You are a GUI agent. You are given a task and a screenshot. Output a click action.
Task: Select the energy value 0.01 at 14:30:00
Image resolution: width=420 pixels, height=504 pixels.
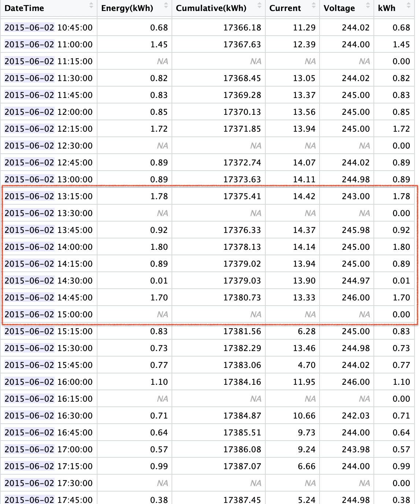159,281
